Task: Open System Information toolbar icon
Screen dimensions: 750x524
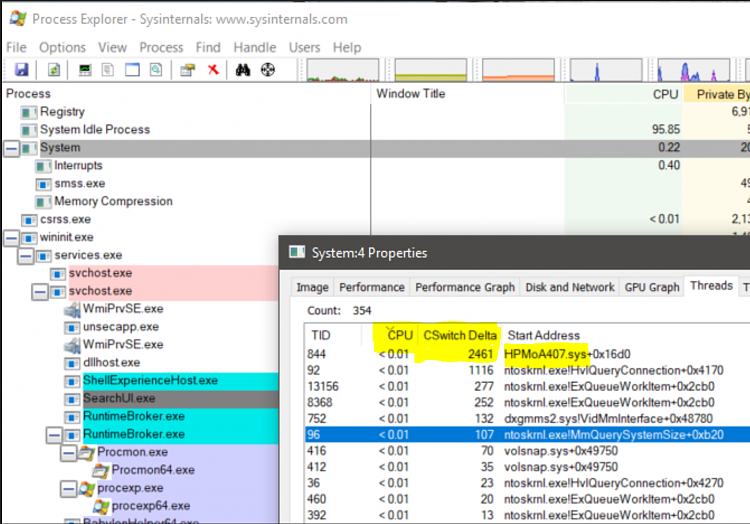Action: 85,70
